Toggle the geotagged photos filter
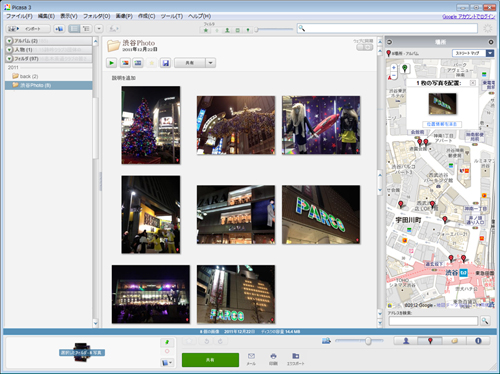 [x=248, y=30]
